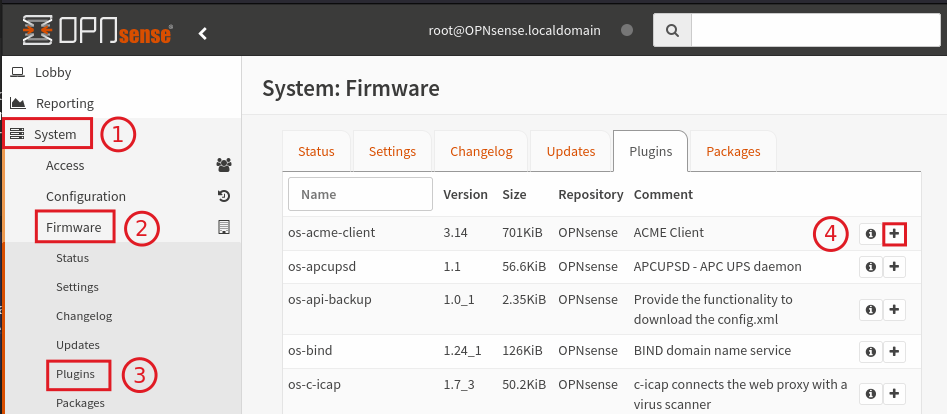The height and width of the screenshot is (414, 947).
Task: Open Status in sidebar Firmware menu
Action: pos(72,258)
